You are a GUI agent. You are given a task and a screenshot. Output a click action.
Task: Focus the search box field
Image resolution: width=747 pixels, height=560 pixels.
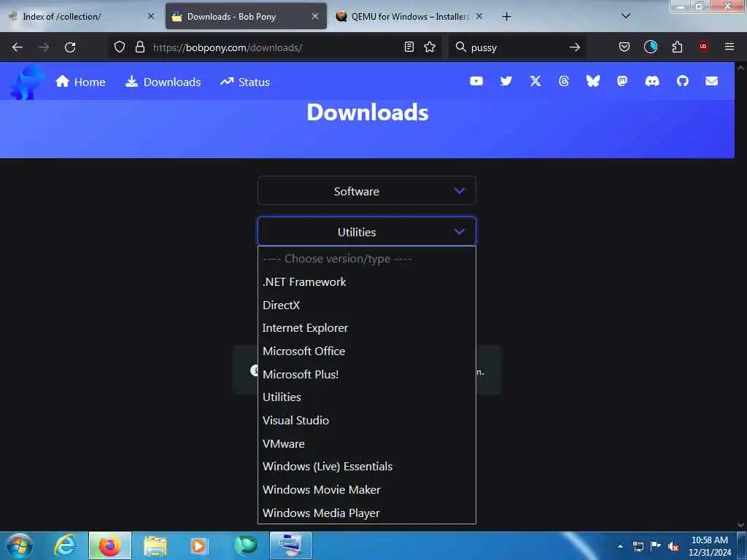tap(517, 47)
